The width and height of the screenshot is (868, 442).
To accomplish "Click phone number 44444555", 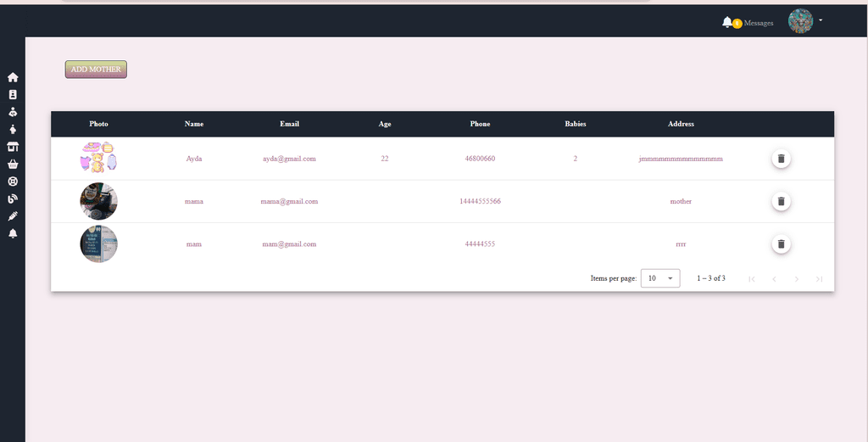I will tap(480, 243).
